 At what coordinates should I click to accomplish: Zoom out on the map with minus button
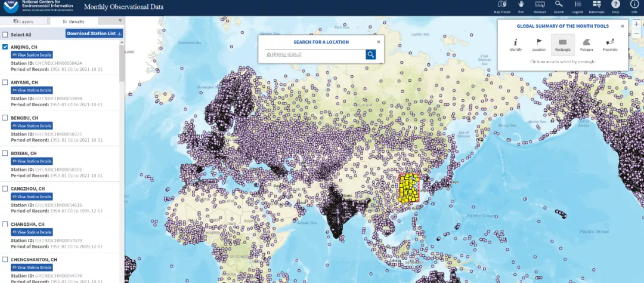pos(636,33)
